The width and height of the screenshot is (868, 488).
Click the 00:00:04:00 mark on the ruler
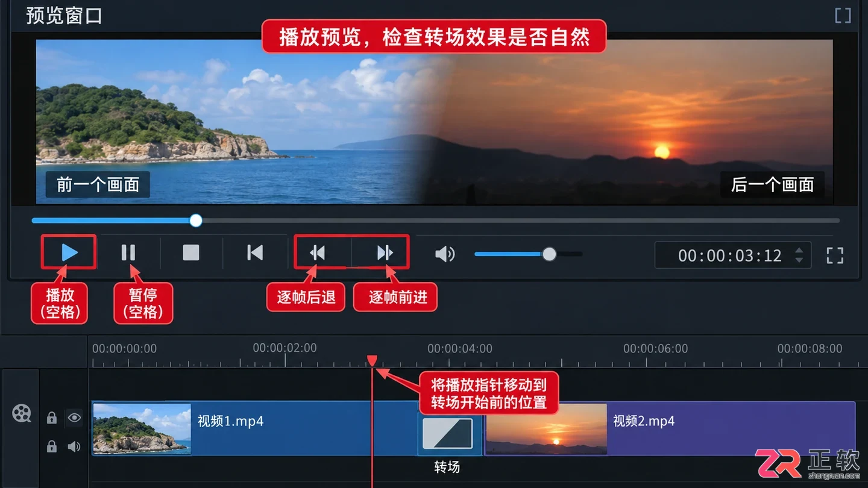pyautogui.click(x=460, y=348)
